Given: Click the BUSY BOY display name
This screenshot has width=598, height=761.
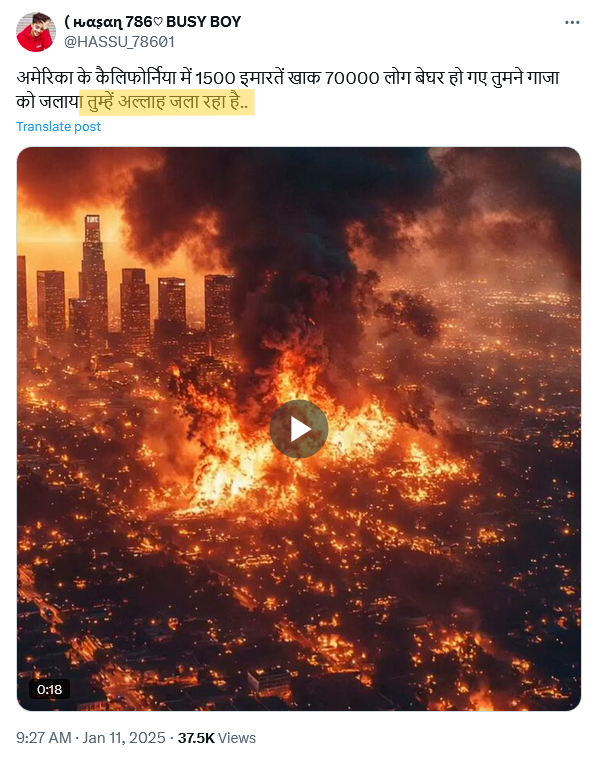Looking at the screenshot, I should pyautogui.click(x=203, y=22).
